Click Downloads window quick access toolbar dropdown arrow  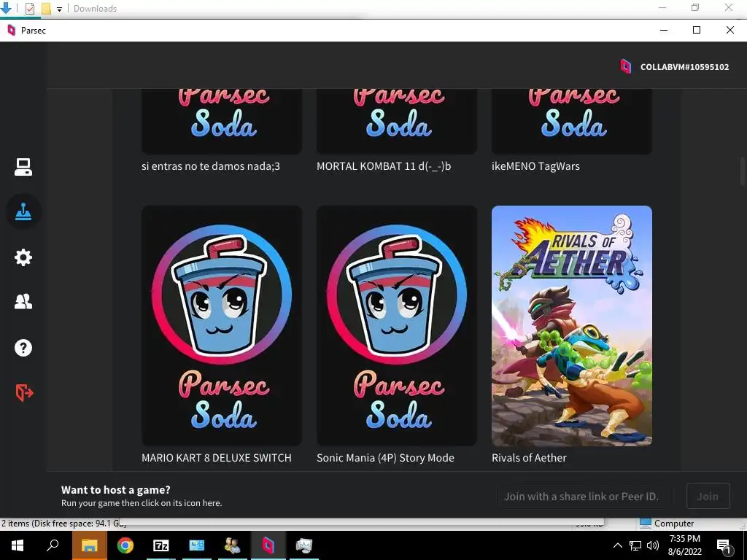point(59,9)
